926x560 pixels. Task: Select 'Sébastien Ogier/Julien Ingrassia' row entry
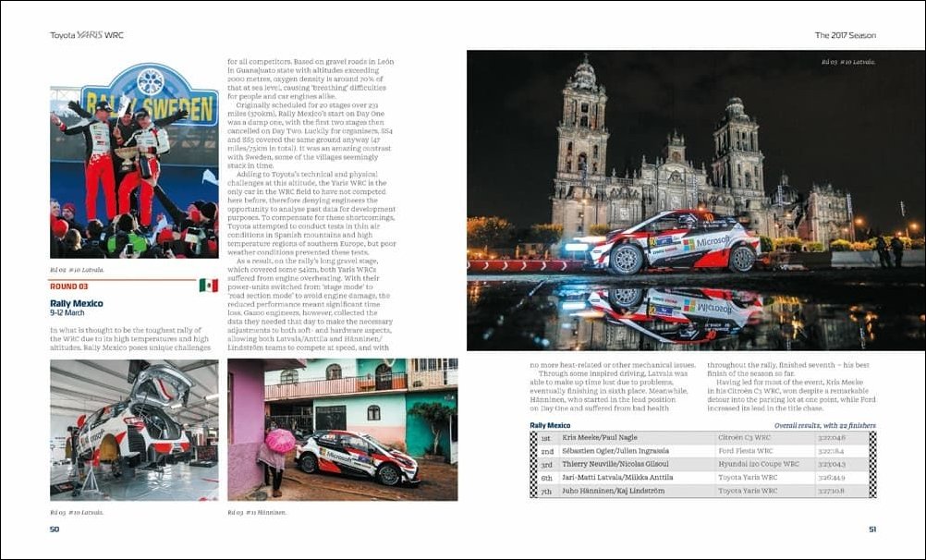[x=615, y=451]
